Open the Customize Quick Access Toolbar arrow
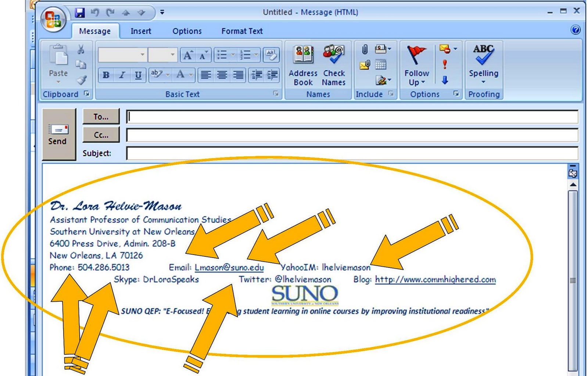This screenshot has width=588, height=376. (x=162, y=13)
